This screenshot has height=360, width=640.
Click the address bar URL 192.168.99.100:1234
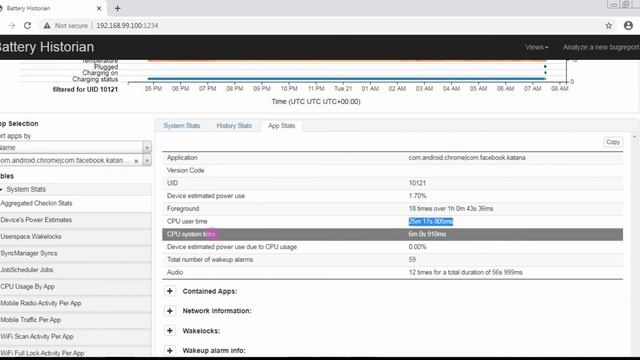[127, 25]
